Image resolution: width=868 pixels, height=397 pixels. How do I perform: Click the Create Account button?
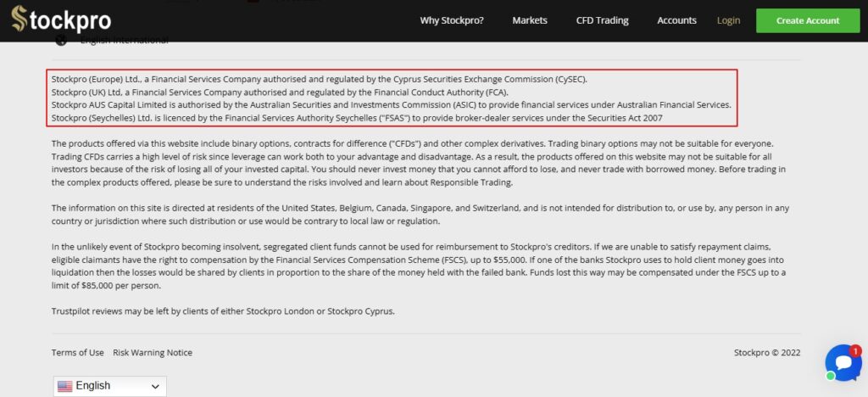coord(808,20)
